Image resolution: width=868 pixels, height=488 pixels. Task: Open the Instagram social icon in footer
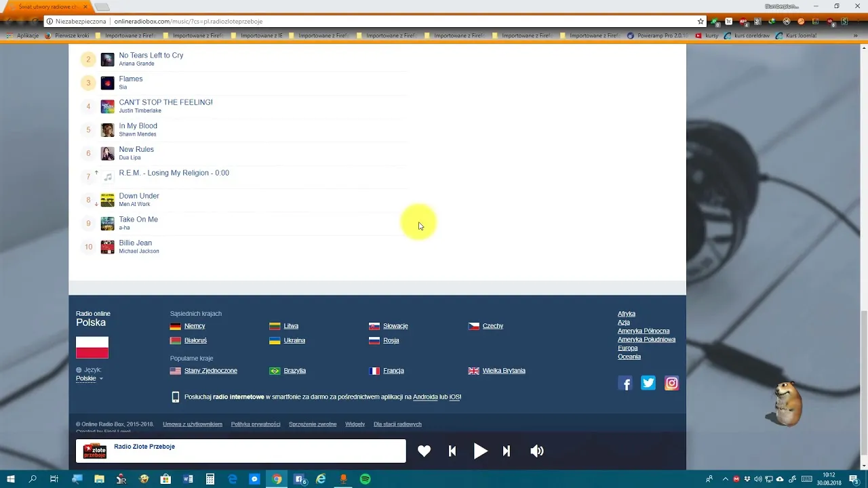(x=671, y=384)
